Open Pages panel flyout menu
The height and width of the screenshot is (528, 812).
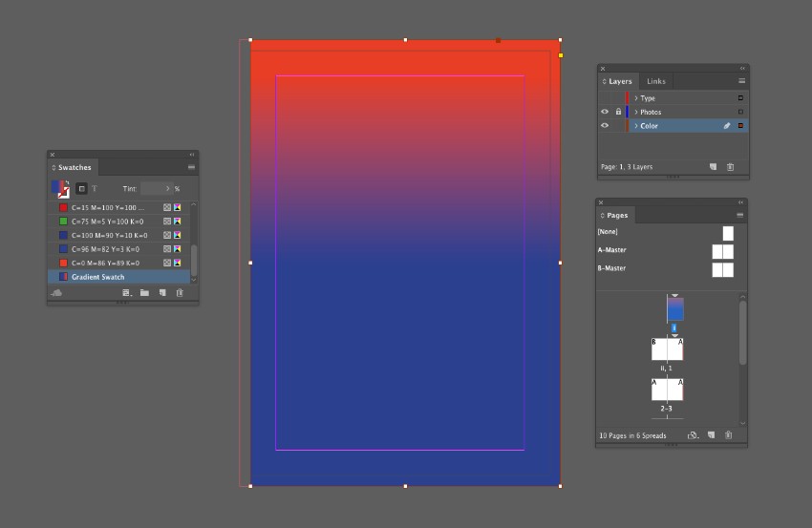pos(740,215)
